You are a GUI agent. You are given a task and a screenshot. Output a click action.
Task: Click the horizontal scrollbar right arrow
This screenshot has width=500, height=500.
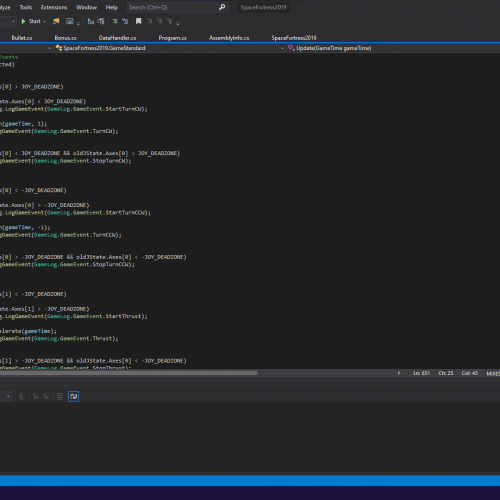tap(399, 373)
